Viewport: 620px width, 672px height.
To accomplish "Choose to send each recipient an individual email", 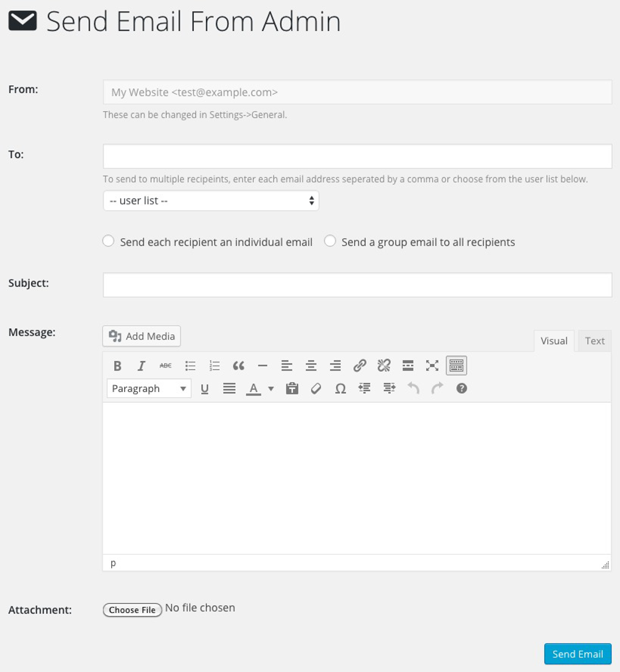I will pos(108,241).
